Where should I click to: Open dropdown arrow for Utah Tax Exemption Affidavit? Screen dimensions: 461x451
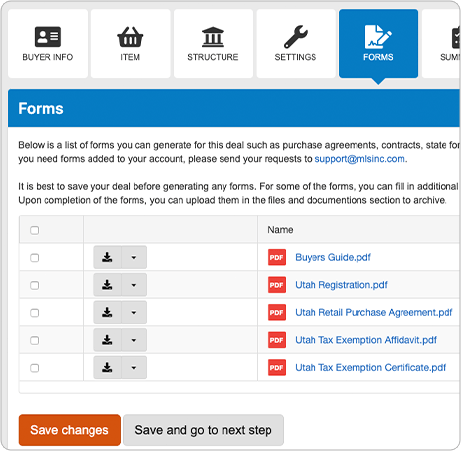134,340
